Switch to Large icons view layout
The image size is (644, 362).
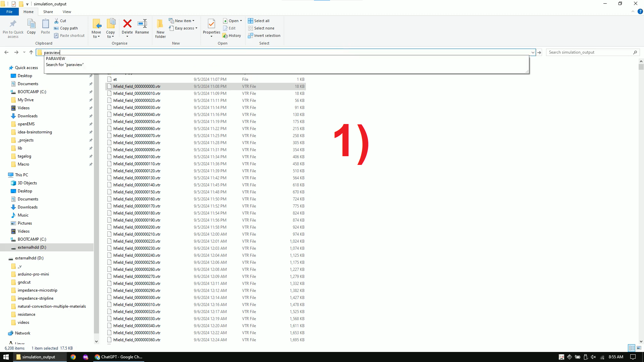point(639,348)
